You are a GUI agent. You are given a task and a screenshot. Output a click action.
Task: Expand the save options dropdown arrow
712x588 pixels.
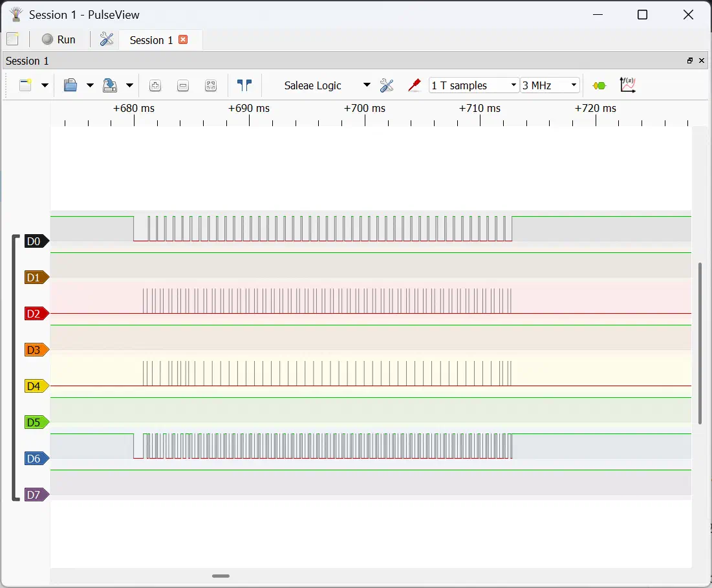pos(129,85)
